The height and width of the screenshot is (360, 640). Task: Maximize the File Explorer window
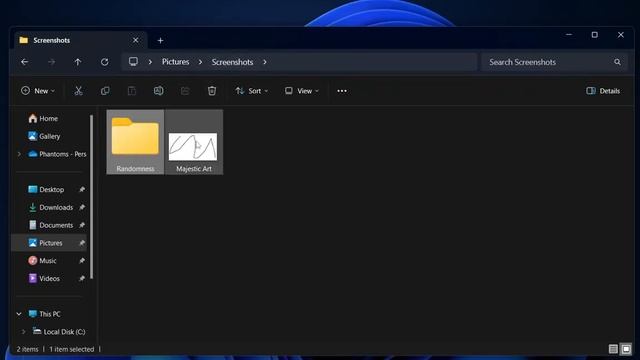click(595, 35)
